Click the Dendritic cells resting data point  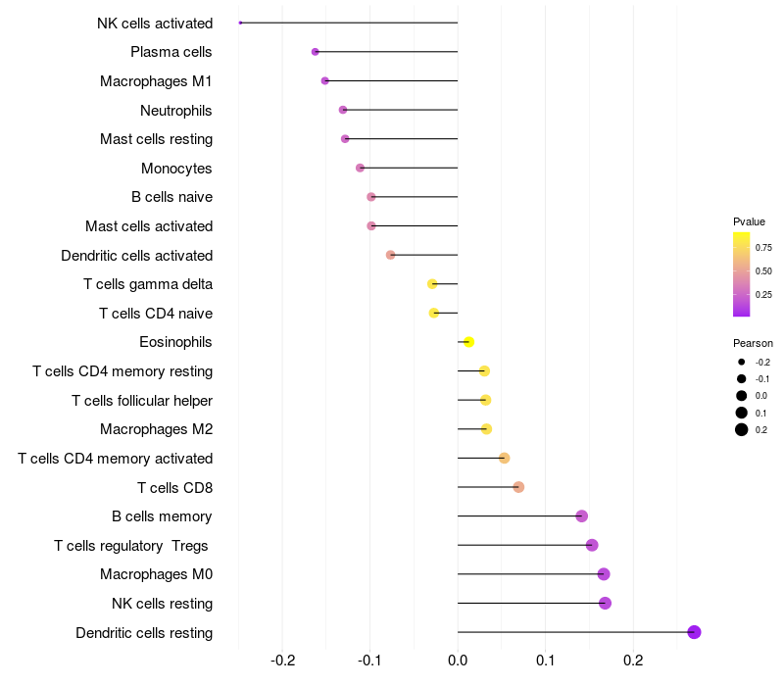pos(694,632)
